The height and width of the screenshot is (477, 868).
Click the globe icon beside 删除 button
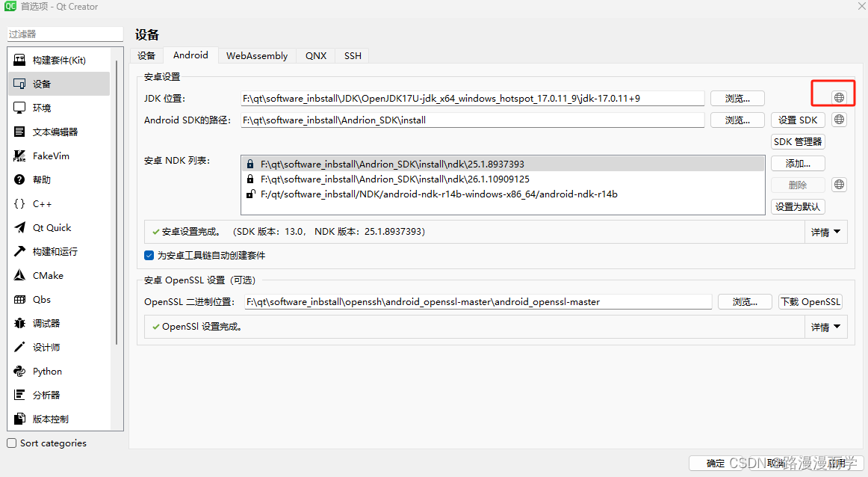pos(839,185)
